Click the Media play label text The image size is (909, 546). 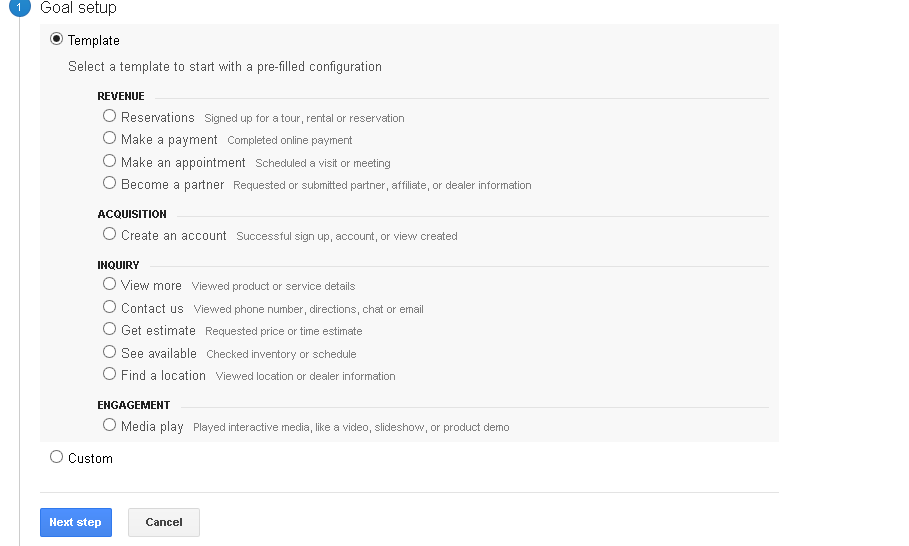(152, 427)
